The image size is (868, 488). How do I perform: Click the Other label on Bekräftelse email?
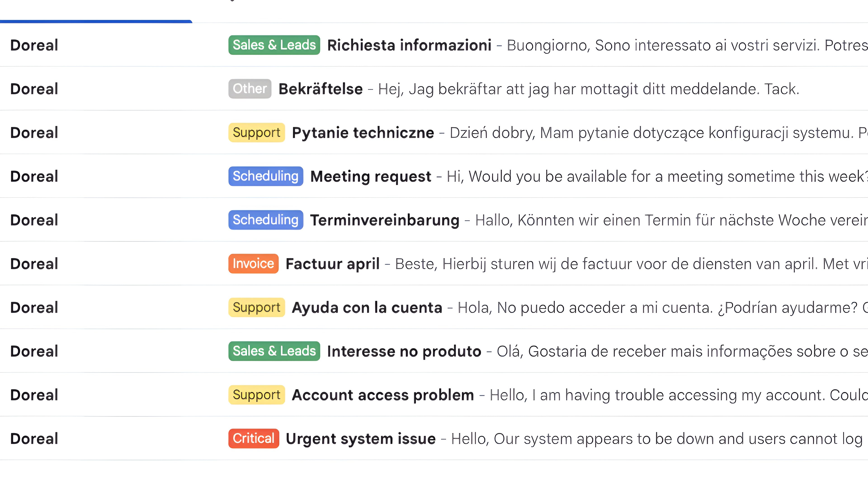pos(250,89)
